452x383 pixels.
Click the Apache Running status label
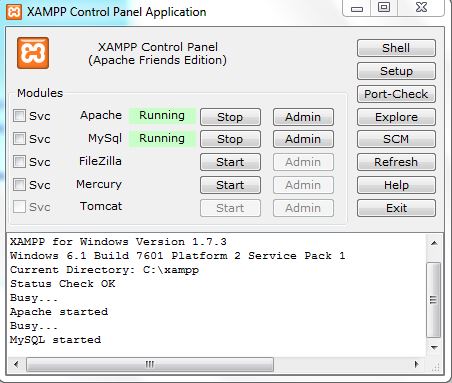coord(162,115)
